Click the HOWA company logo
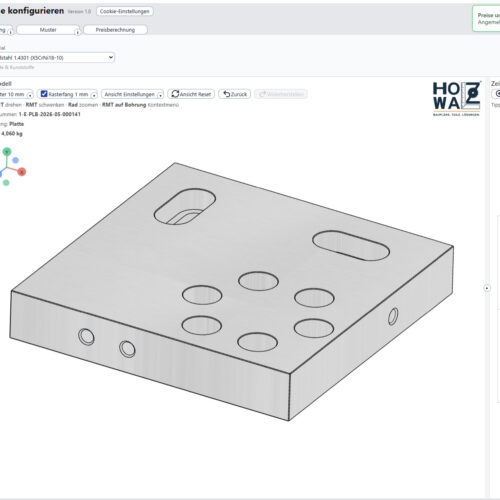The image size is (500, 500). pos(457,99)
